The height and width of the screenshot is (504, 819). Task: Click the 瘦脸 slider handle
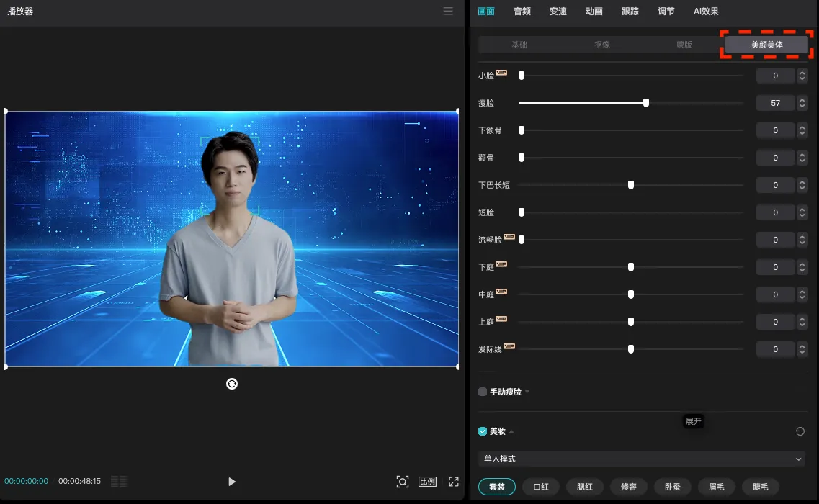click(646, 103)
